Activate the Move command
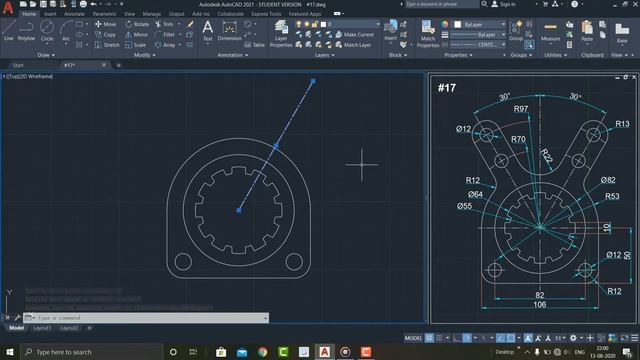This screenshot has width=640, height=360. (105, 24)
